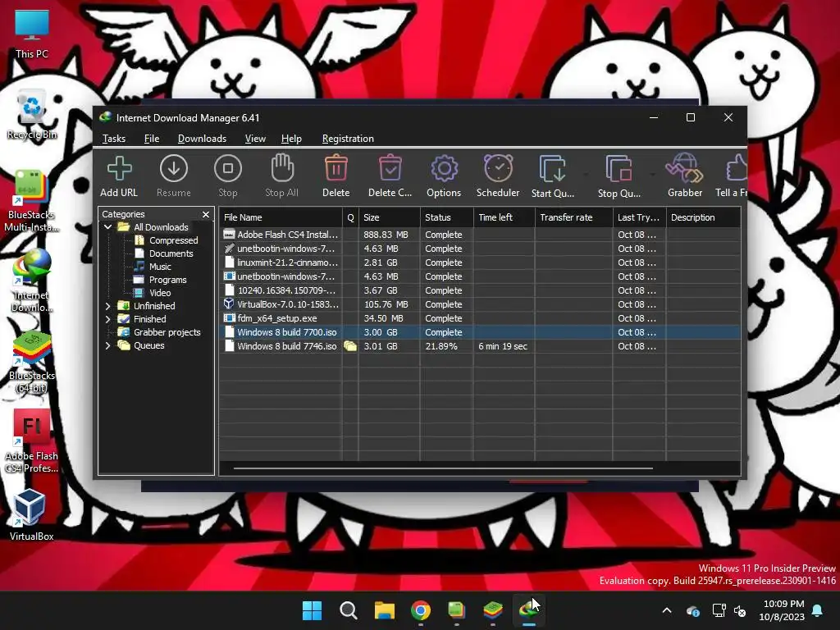Viewport: 840px width, 630px height.
Task: Open the Tasks menu
Action: [113, 139]
